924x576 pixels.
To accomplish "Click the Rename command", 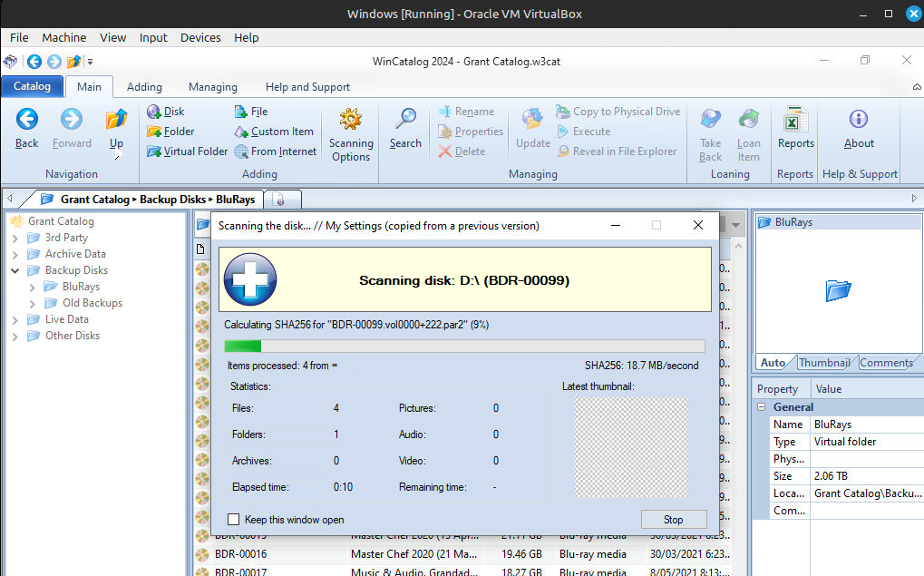I will [x=466, y=112].
